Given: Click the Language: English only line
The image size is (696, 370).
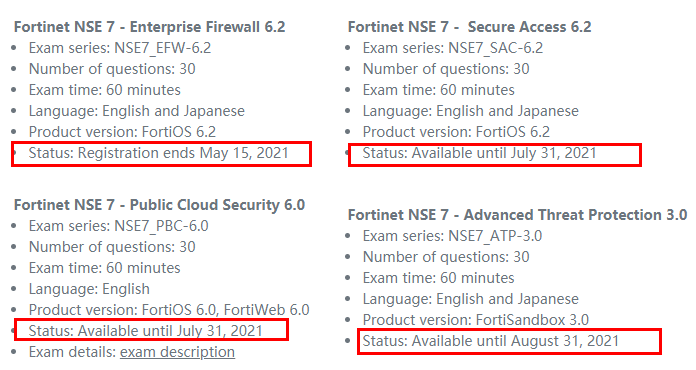Looking at the screenshot, I should click(89, 289).
